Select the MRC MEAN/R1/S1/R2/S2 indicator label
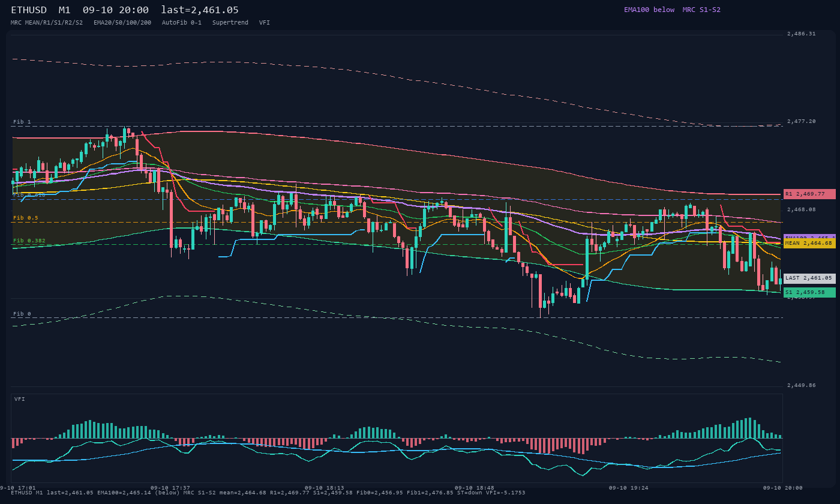Image resolution: width=840 pixels, height=504 pixels. click(x=47, y=23)
